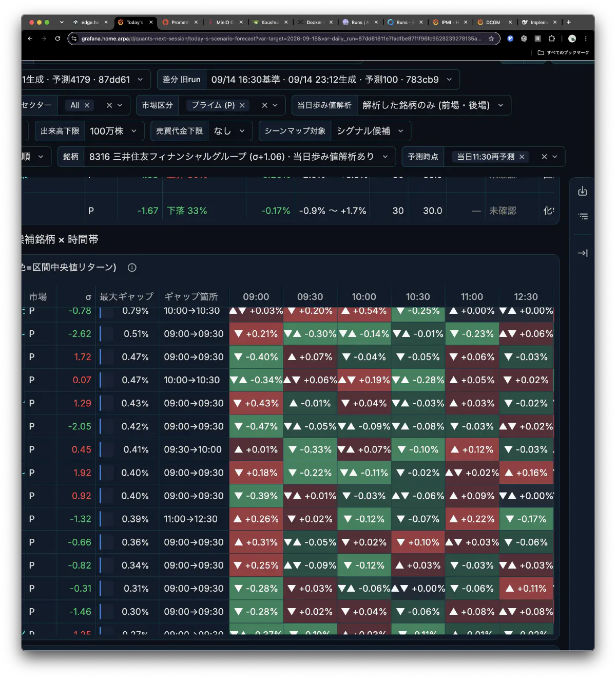Switch to the Koushu tab
The height and width of the screenshot is (679, 616).
point(269,22)
